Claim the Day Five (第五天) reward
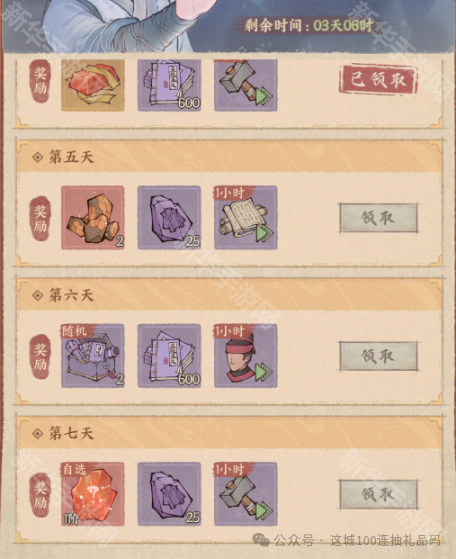The width and height of the screenshot is (456, 559). pos(378,218)
